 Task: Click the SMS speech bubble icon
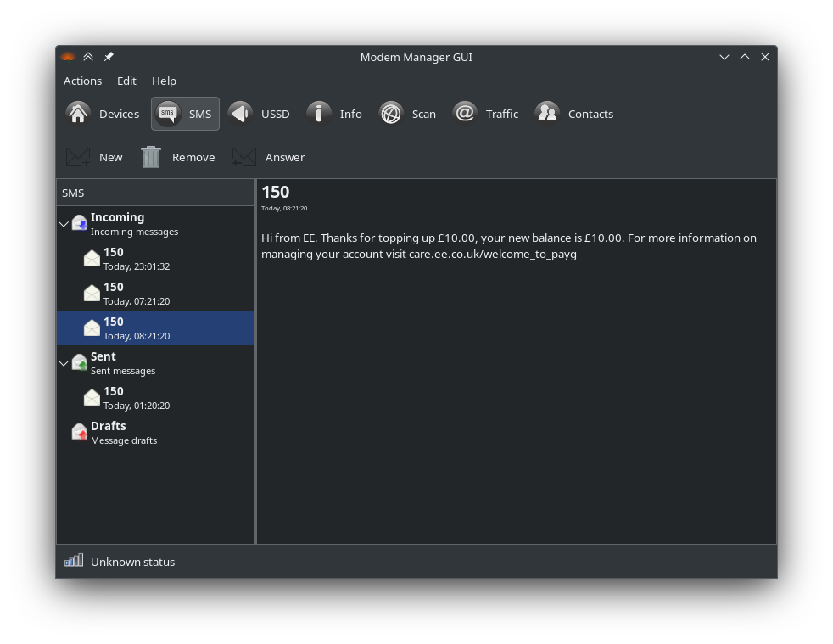tap(168, 113)
